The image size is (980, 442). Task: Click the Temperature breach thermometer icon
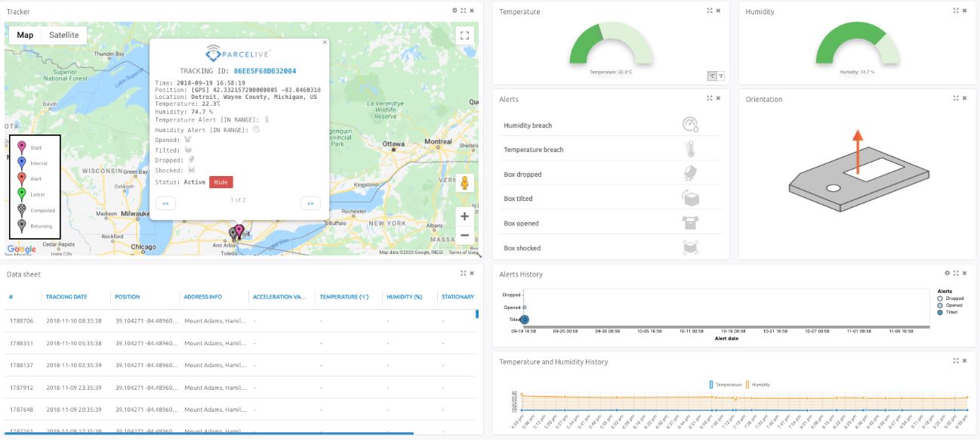(690, 149)
